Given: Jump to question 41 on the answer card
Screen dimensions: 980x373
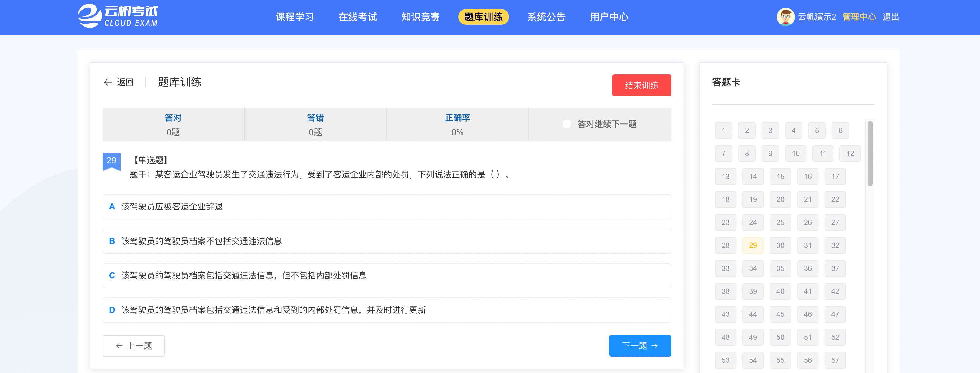Looking at the screenshot, I should [x=808, y=292].
